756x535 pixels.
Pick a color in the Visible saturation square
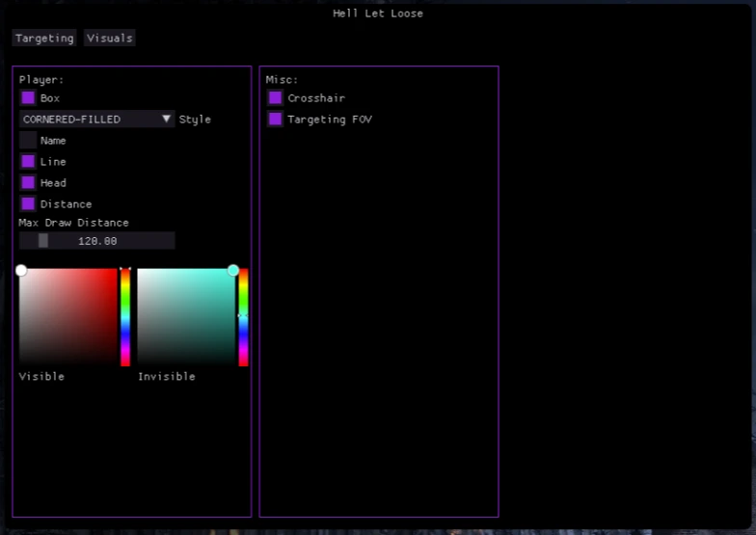(67, 316)
